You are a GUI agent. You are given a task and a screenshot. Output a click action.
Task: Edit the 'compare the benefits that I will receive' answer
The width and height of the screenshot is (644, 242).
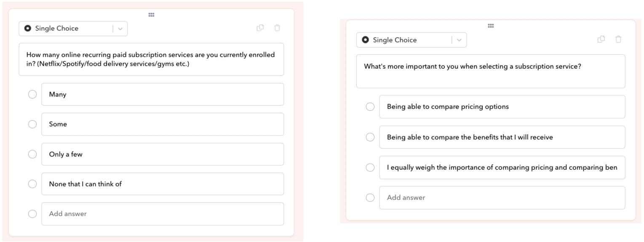click(502, 137)
